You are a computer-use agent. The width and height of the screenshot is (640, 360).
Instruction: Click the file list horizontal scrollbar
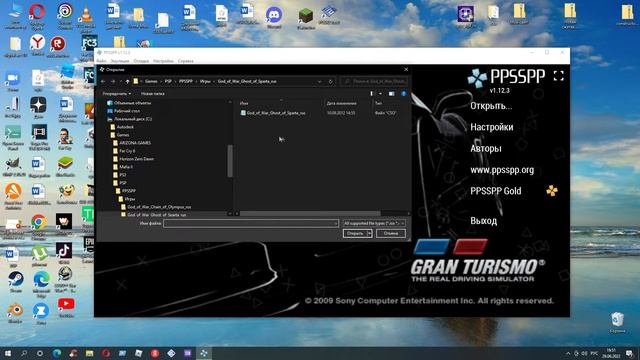coord(310,213)
